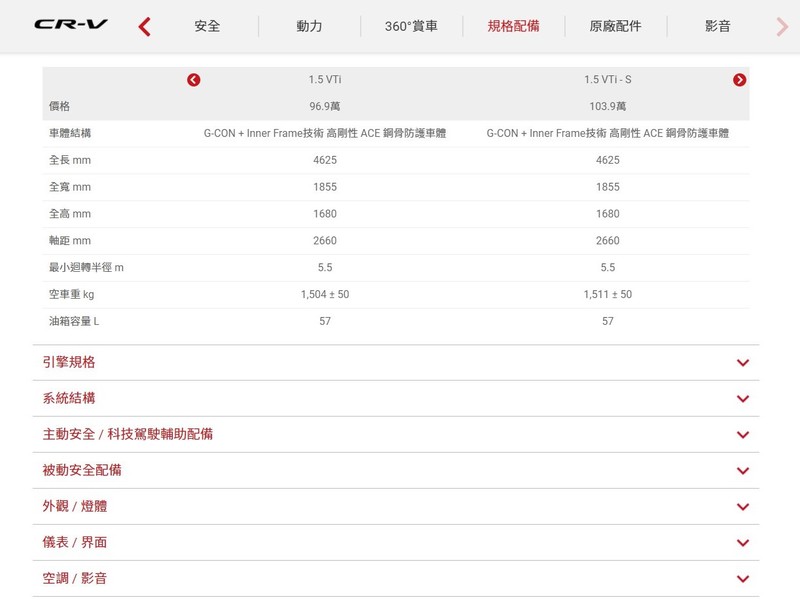Click the 軸距 mm row label
This screenshot has width=800, height=600.
point(70,241)
